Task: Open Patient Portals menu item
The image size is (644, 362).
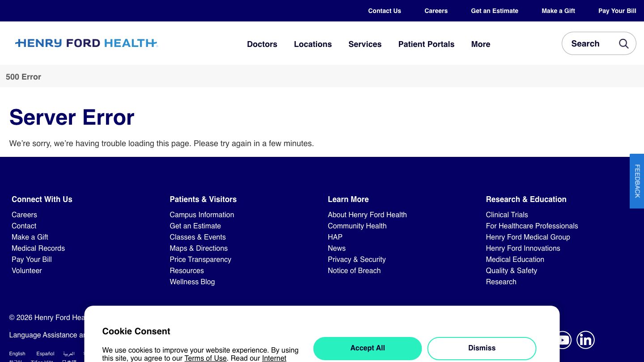Action: pyautogui.click(x=426, y=44)
